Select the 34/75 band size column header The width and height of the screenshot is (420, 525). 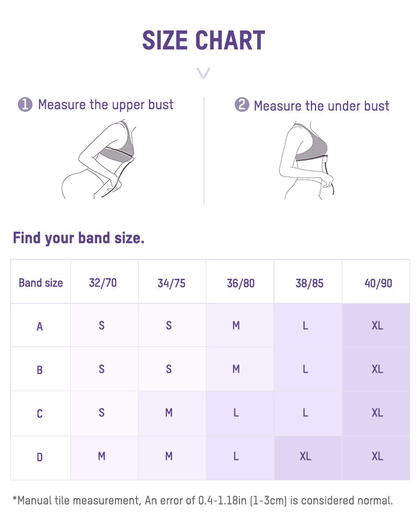point(171,283)
